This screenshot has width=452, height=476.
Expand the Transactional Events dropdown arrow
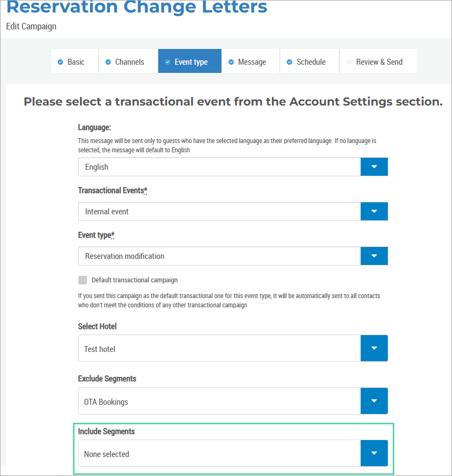click(374, 211)
